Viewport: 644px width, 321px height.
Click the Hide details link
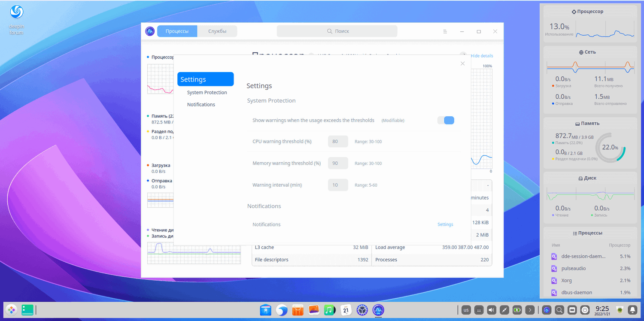pos(482,56)
